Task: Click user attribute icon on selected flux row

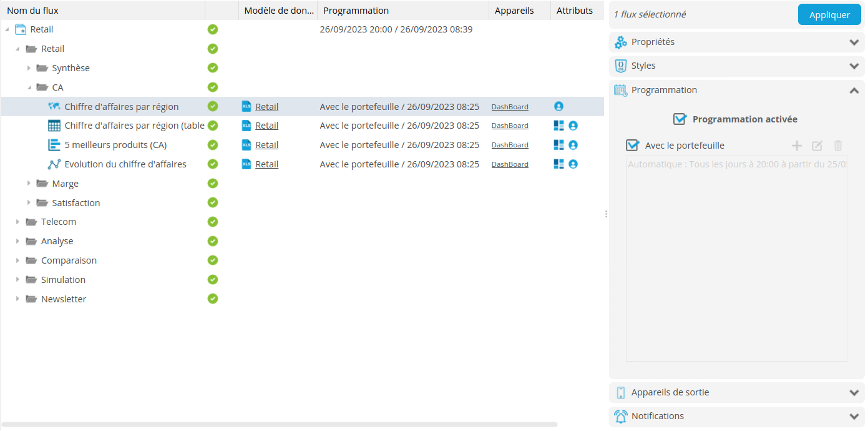Action: click(x=558, y=107)
